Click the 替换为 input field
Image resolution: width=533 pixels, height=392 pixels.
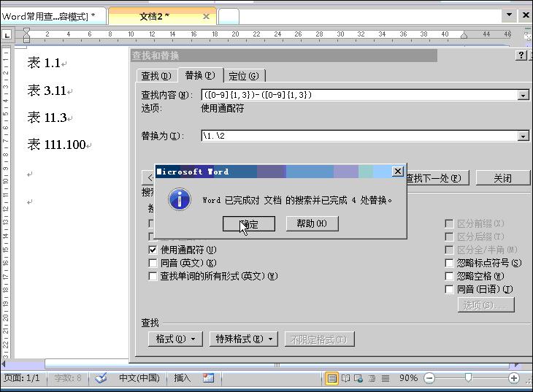360,136
